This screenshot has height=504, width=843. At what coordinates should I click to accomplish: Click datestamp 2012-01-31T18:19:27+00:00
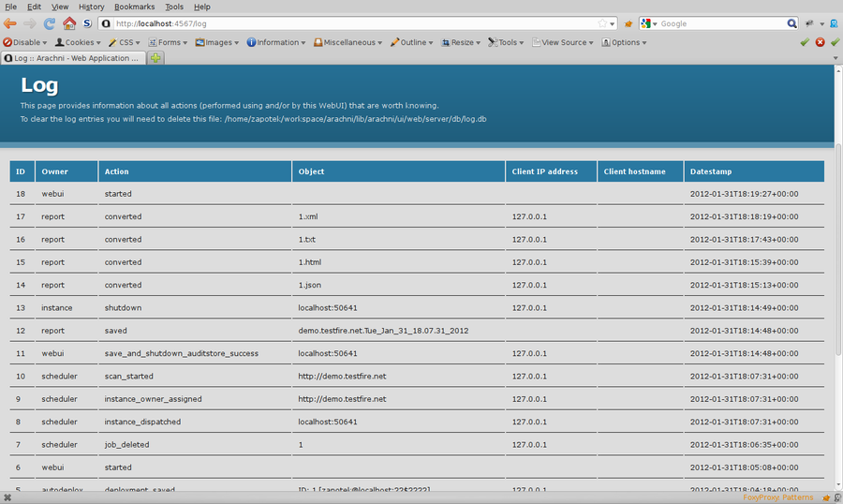pos(744,194)
